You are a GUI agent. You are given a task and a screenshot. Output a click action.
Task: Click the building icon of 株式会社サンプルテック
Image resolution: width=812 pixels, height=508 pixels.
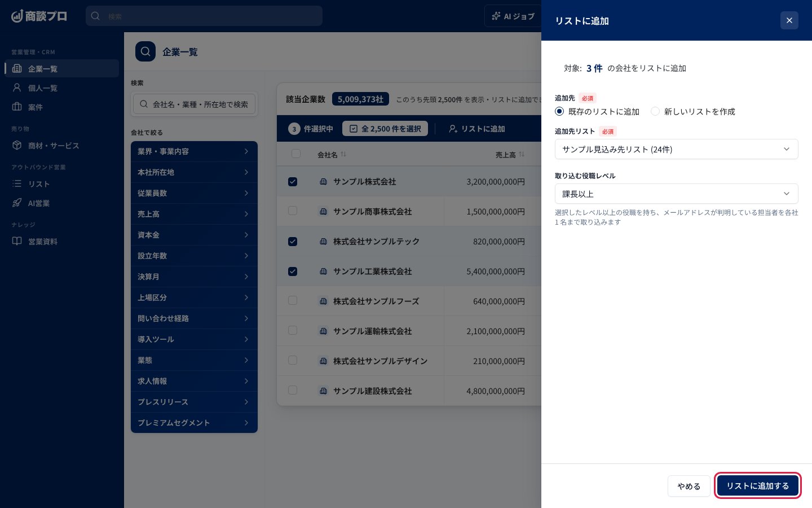click(323, 241)
